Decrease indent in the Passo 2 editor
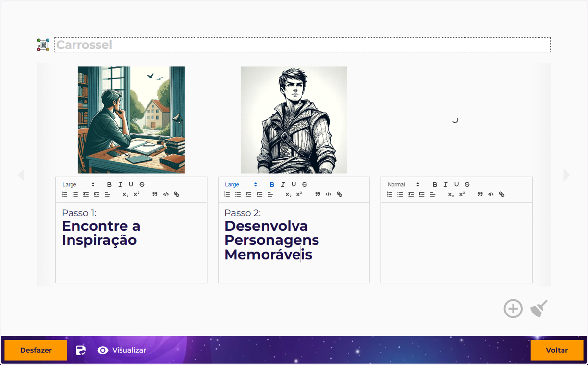This screenshot has width=588, height=365. click(248, 195)
